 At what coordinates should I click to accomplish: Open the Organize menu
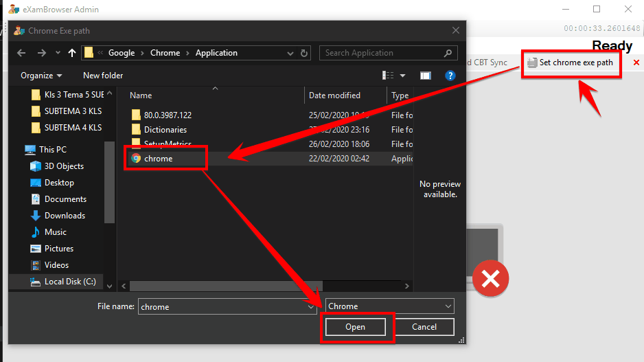[41, 76]
